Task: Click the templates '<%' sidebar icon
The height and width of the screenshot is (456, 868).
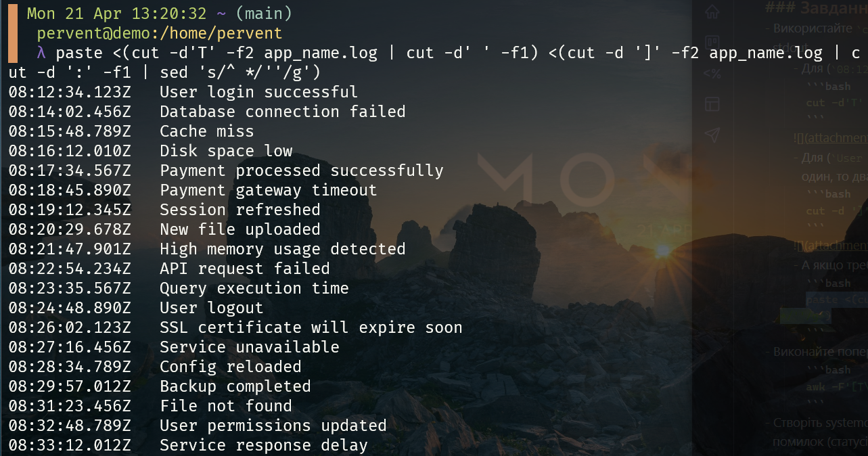Action: (712, 73)
